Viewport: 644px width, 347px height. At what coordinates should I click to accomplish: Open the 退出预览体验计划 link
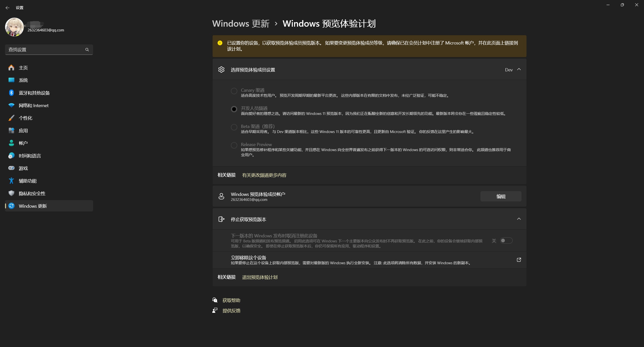pyautogui.click(x=260, y=277)
